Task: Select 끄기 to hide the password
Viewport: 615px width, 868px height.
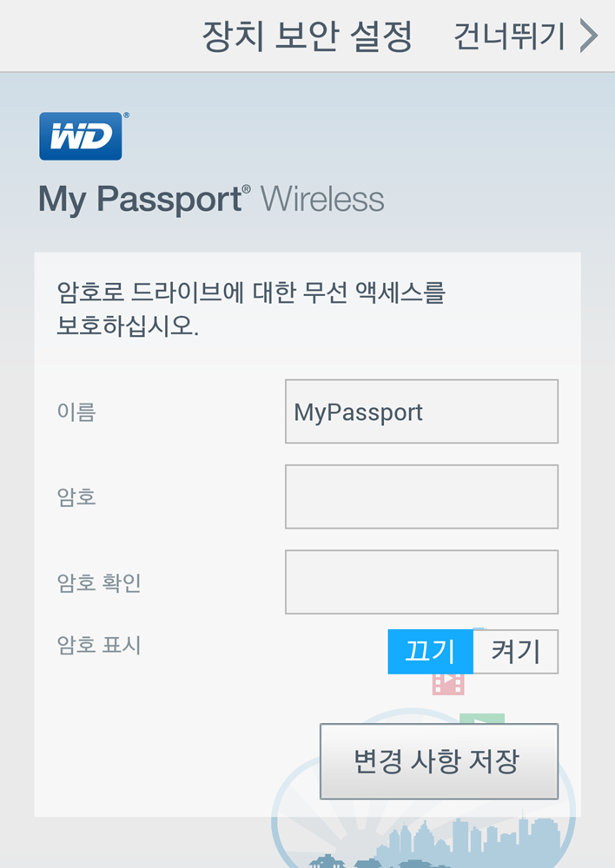Action: 431,652
